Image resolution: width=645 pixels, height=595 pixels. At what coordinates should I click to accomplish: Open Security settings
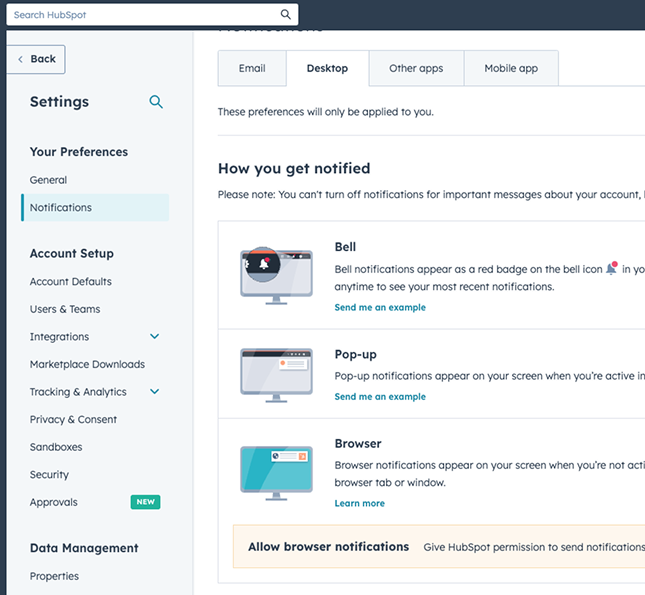click(49, 474)
